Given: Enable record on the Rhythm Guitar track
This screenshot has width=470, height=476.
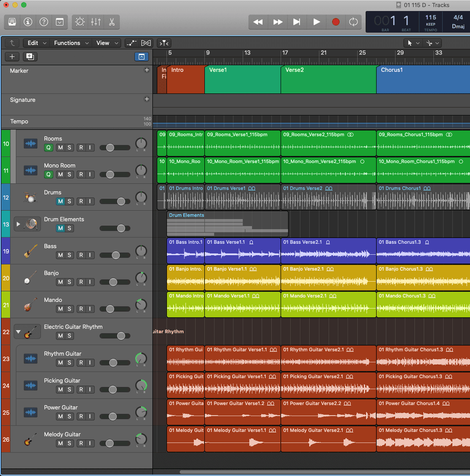Looking at the screenshot, I should pos(81,363).
